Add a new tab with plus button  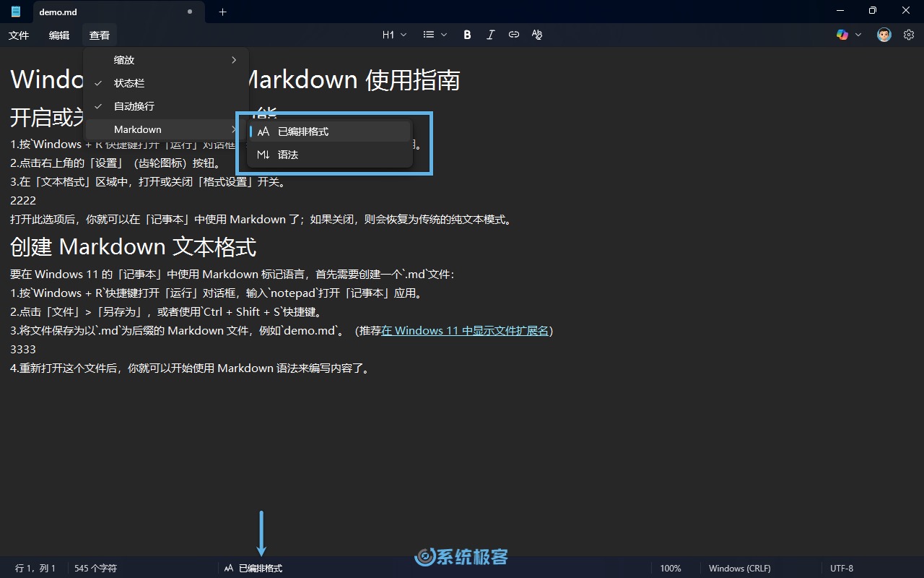(222, 12)
